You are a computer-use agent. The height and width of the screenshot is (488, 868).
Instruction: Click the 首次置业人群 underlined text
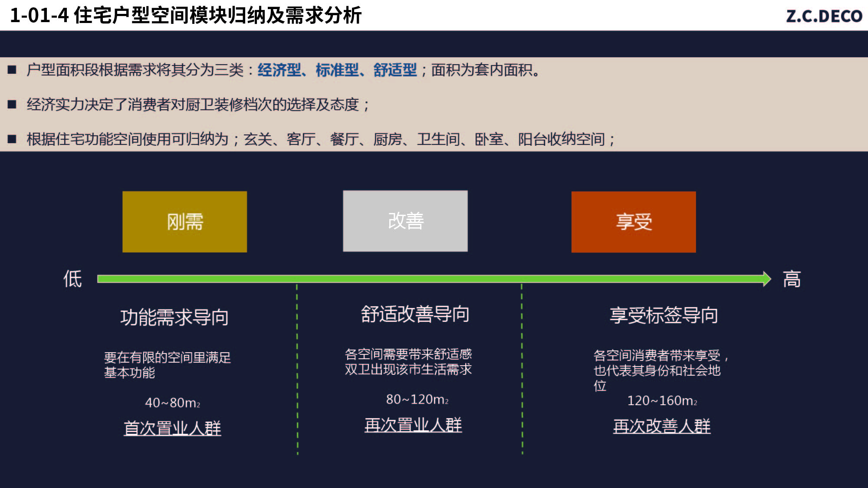[172, 428]
